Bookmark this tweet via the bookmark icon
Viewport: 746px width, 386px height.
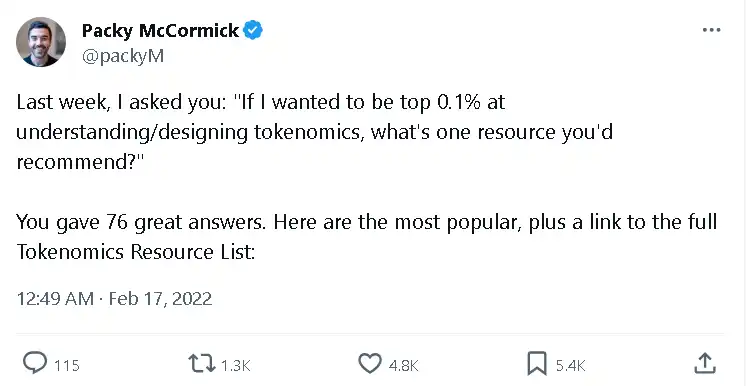[538, 365]
